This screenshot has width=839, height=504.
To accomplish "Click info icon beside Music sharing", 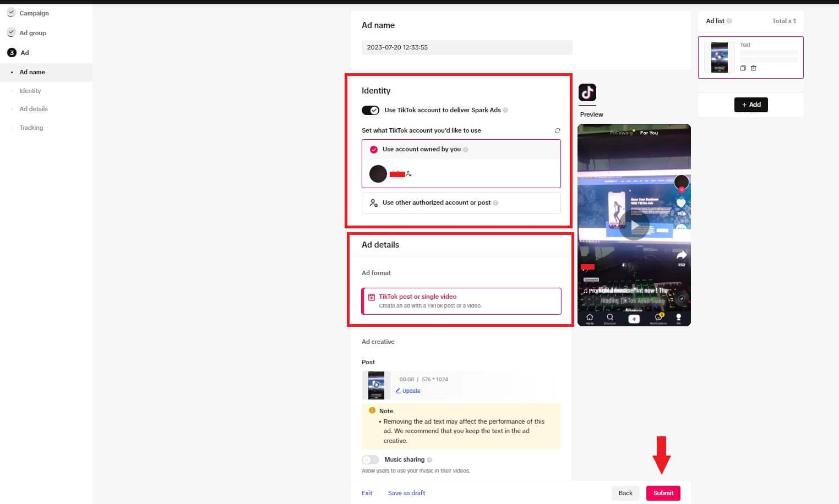I will pyautogui.click(x=429, y=460).
